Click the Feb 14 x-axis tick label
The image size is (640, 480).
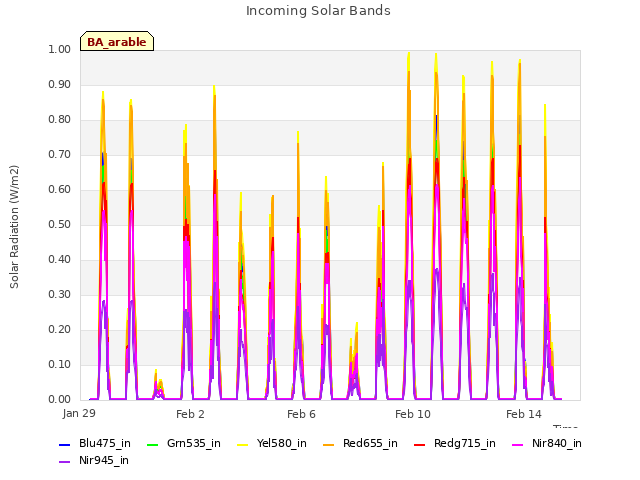click(524, 414)
